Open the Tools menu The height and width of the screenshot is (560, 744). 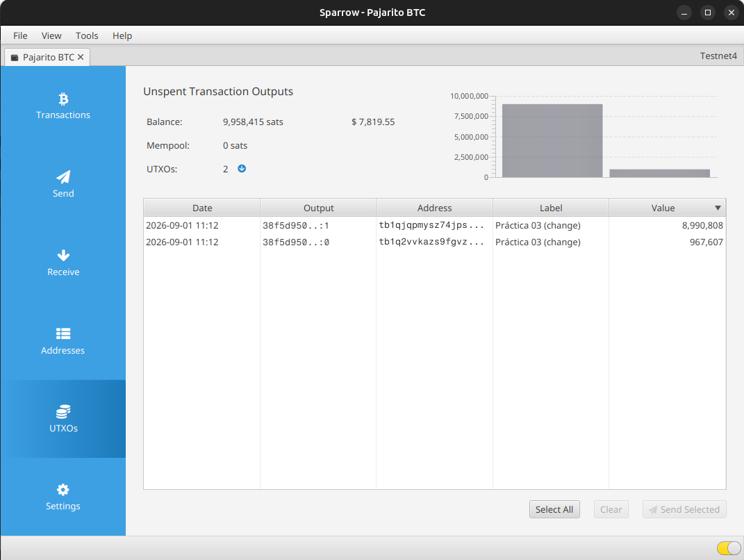[87, 35]
